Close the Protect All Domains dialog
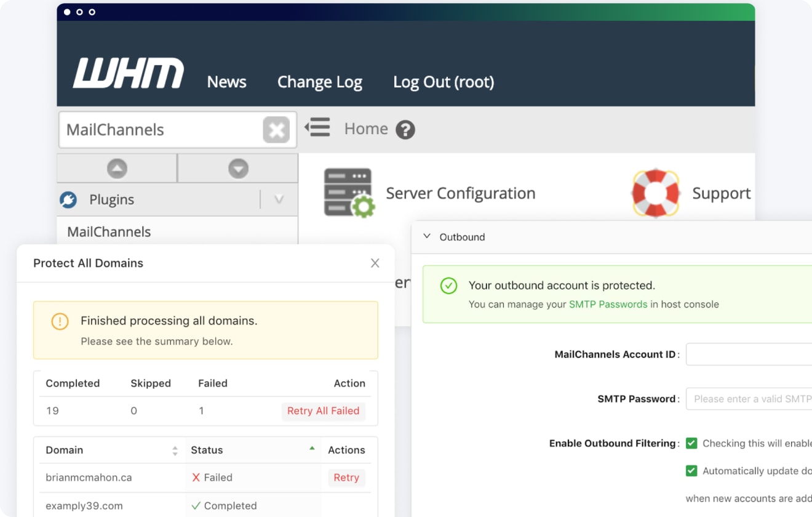 coord(375,263)
